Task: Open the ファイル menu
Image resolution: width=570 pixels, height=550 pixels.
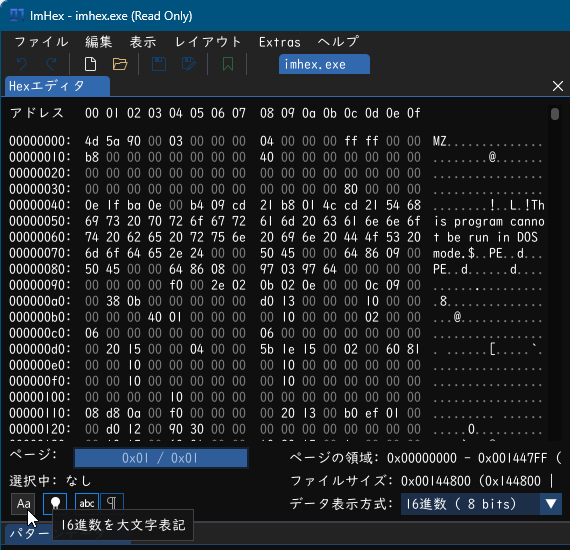Action: point(41,42)
